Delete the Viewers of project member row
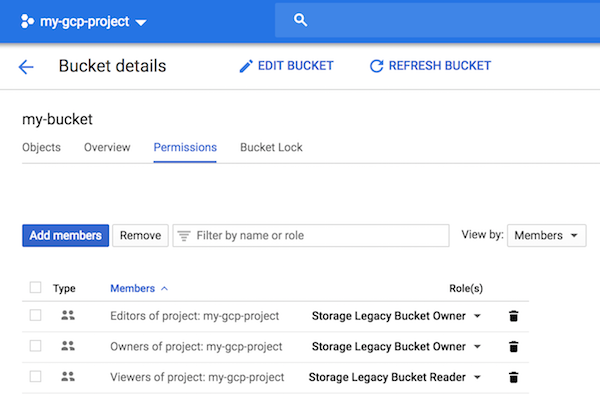This screenshot has height=407, width=600. tap(514, 377)
